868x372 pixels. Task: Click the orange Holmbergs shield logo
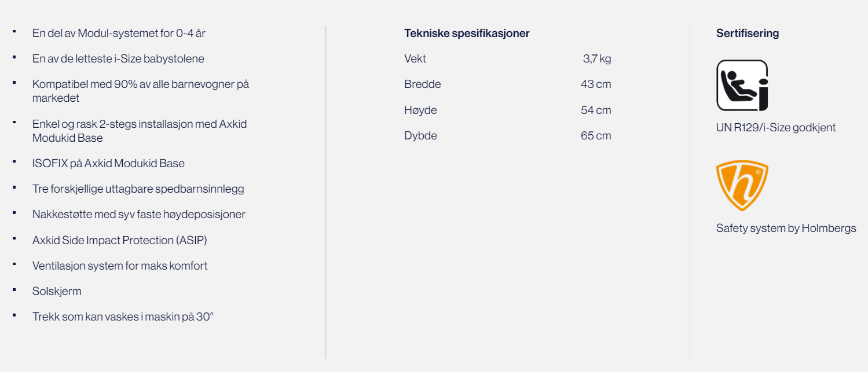pos(742,186)
